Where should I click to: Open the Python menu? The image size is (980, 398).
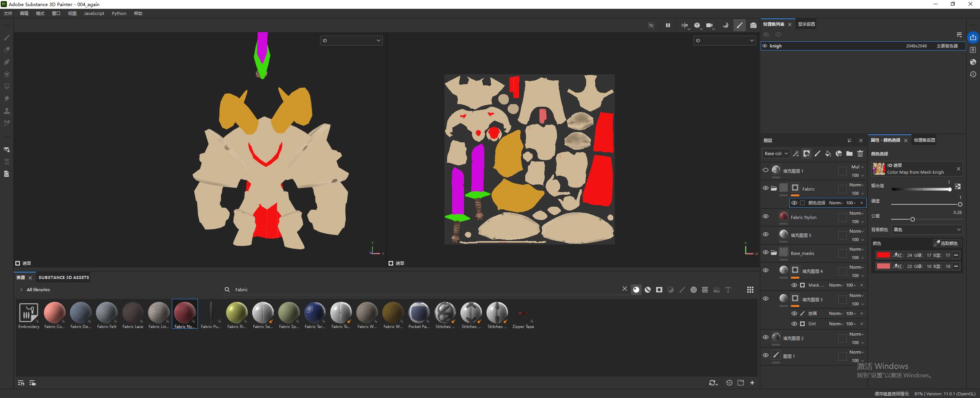pos(119,13)
